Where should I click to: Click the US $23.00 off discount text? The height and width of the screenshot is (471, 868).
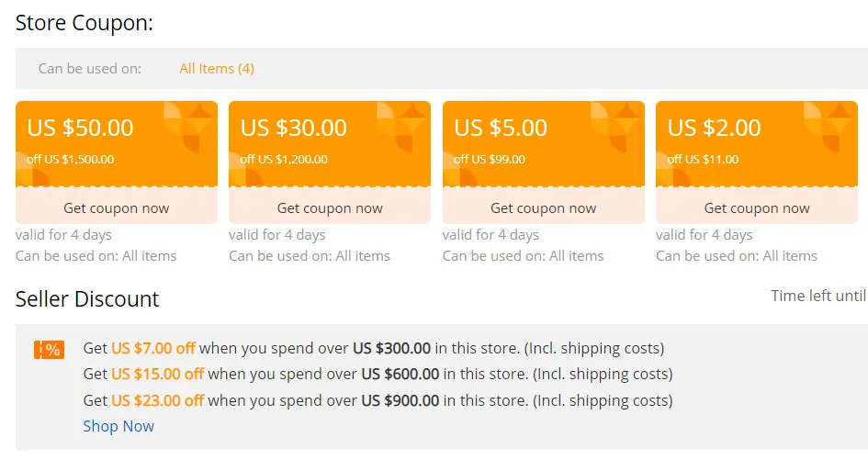157,400
